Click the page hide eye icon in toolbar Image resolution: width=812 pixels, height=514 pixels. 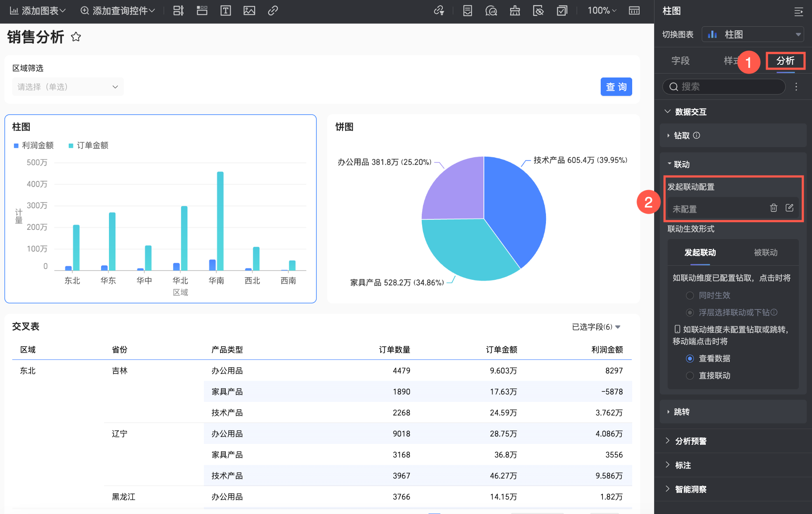[539, 11]
